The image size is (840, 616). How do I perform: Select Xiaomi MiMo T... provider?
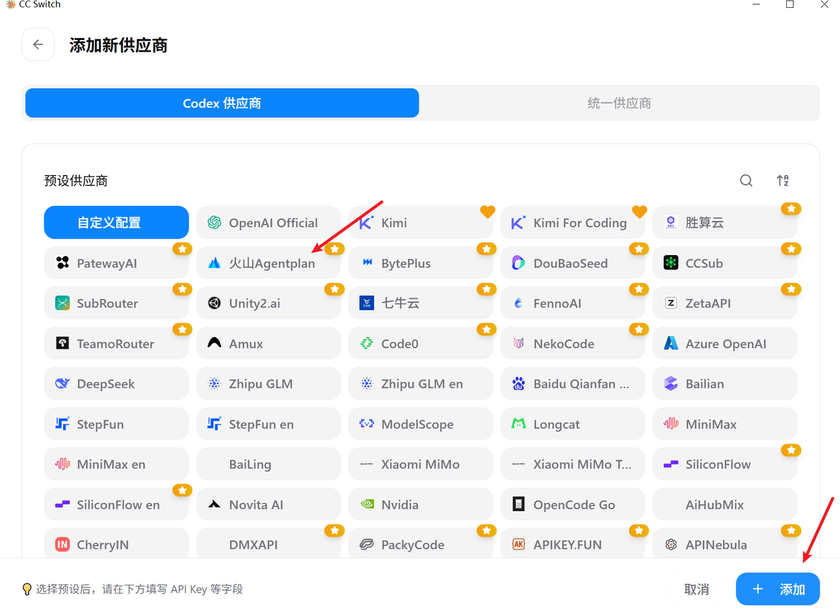point(573,464)
